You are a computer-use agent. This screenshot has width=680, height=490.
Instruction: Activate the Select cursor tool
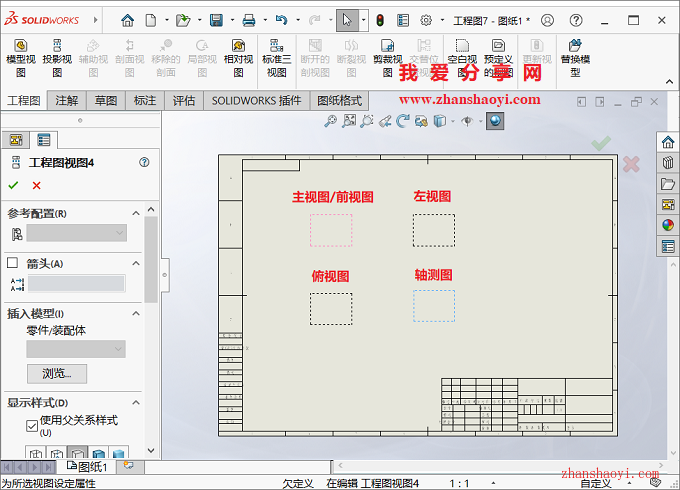coord(347,20)
